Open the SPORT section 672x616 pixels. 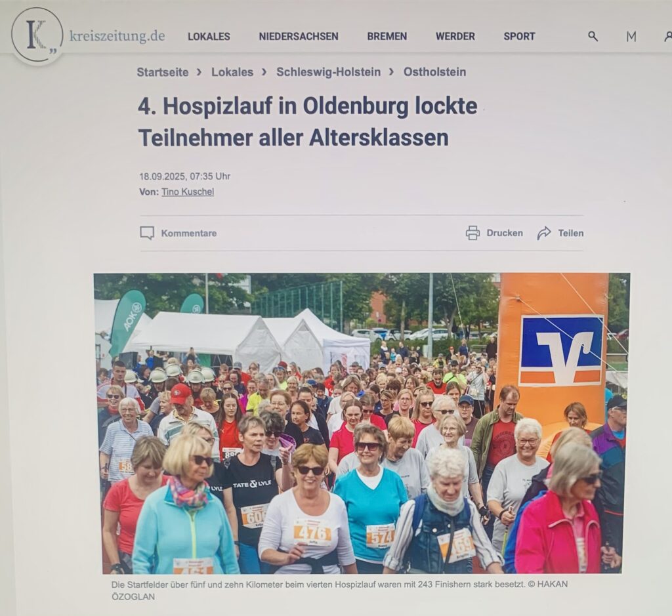[520, 37]
